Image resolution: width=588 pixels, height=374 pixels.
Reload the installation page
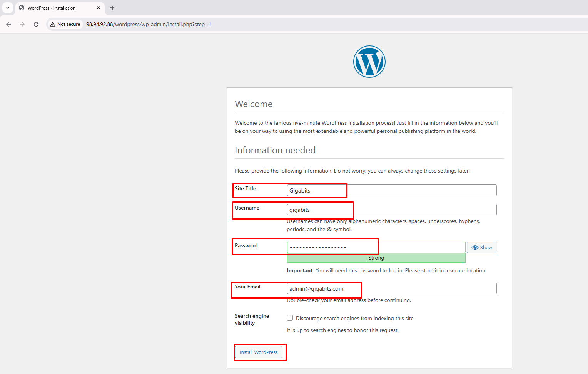36,24
